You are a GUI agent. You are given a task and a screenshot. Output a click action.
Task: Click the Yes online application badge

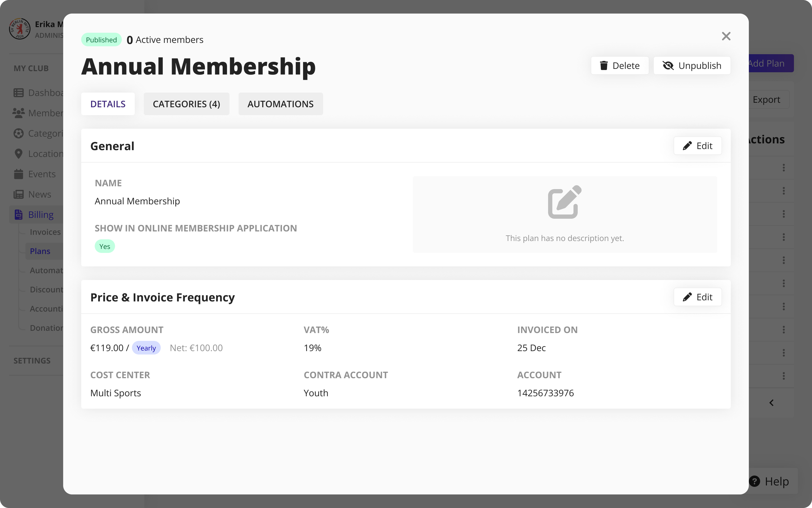[x=105, y=246]
